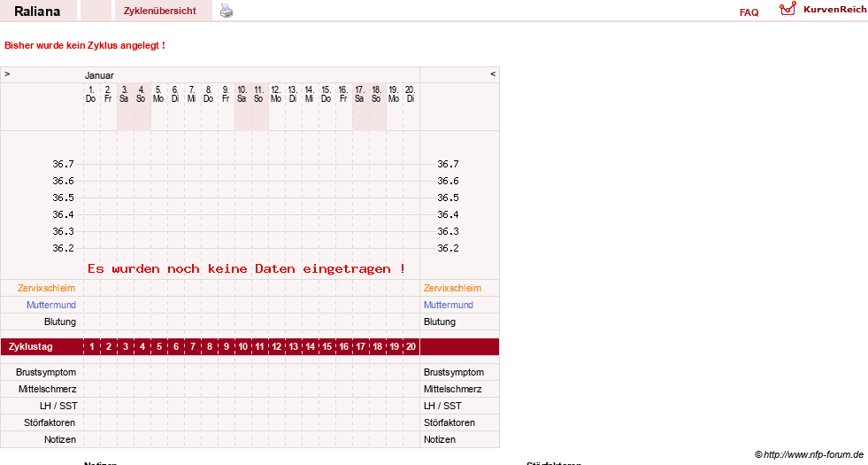Click the left Brustsymptom label
This screenshot has height=465, width=868.
(46, 373)
